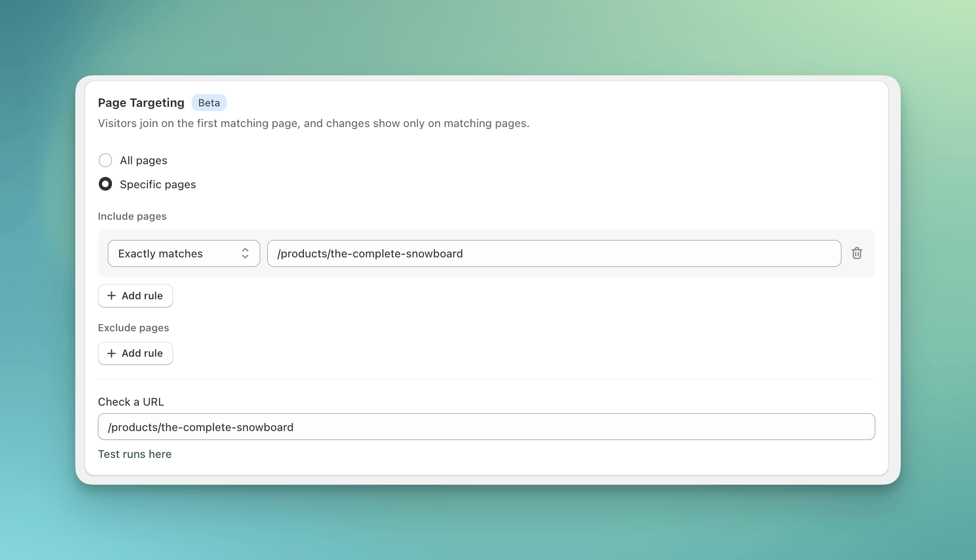Click the Check a URL input field

tap(486, 427)
